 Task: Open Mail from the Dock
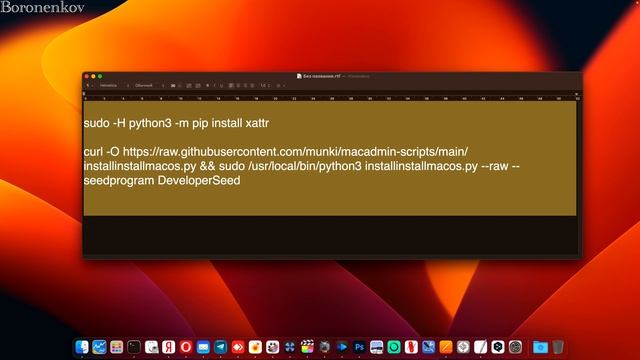[x=203, y=347]
